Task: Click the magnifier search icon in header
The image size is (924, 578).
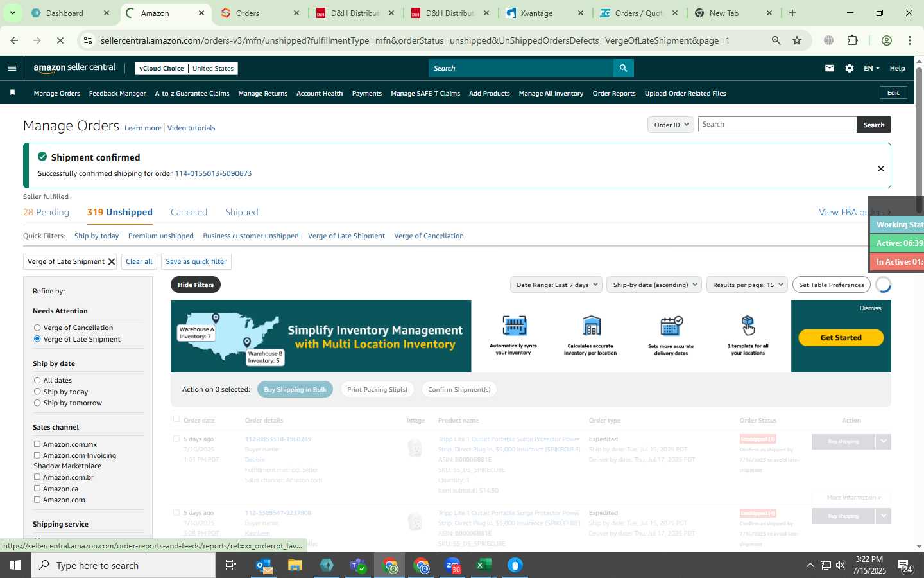Action: tap(623, 68)
